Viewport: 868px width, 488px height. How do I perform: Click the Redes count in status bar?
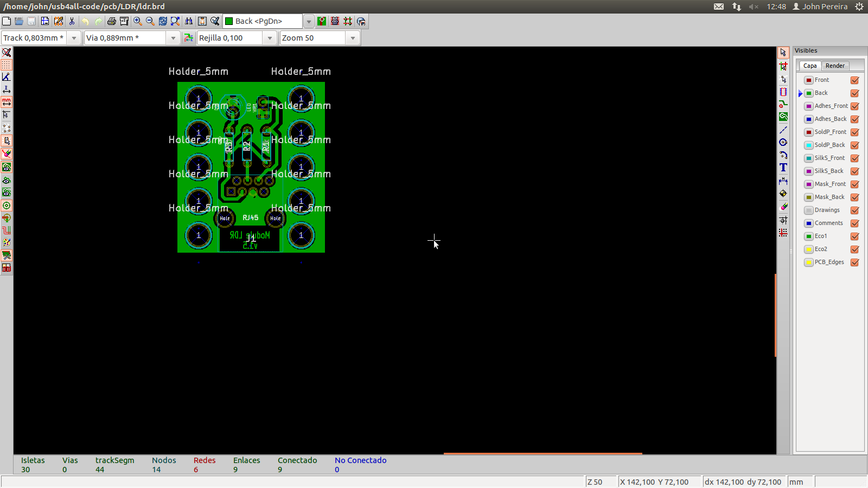click(196, 470)
